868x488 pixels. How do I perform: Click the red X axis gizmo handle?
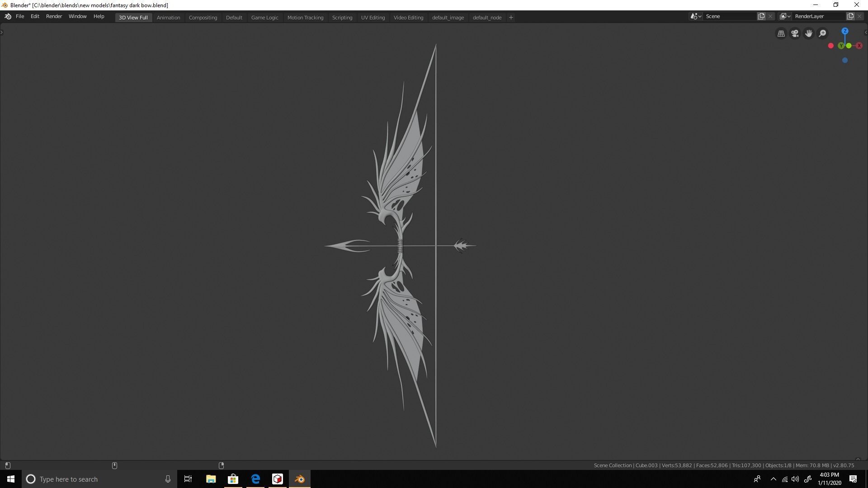(x=859, y=46)
